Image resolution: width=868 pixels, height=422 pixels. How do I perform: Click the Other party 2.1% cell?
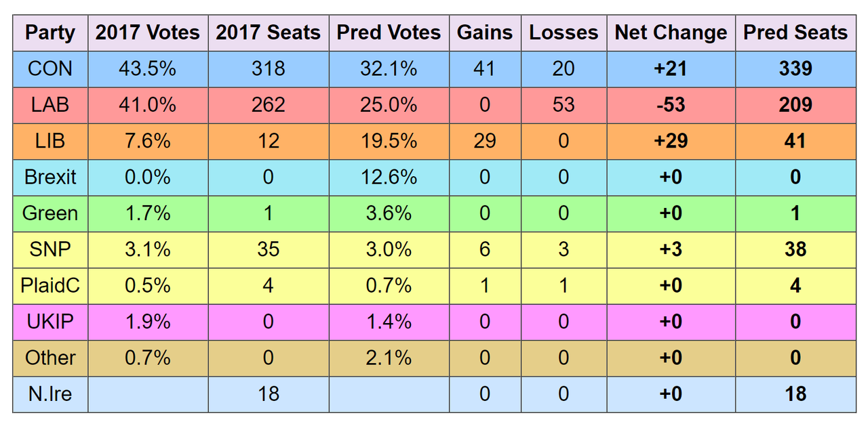389,358
